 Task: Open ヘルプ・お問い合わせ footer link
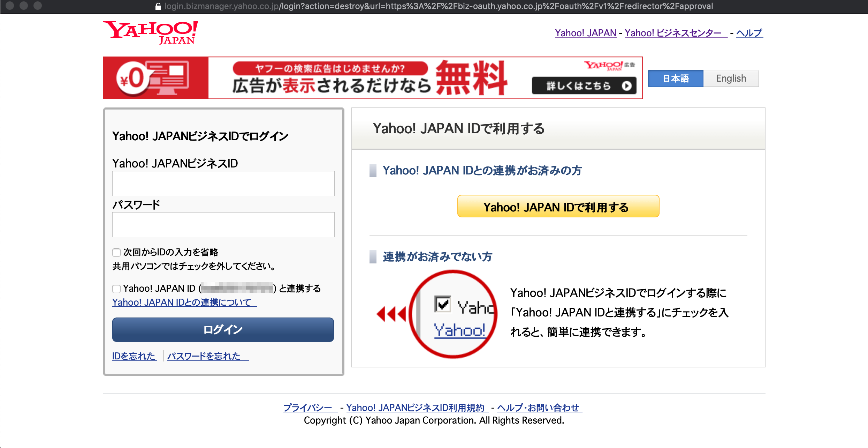click(540, 408)
